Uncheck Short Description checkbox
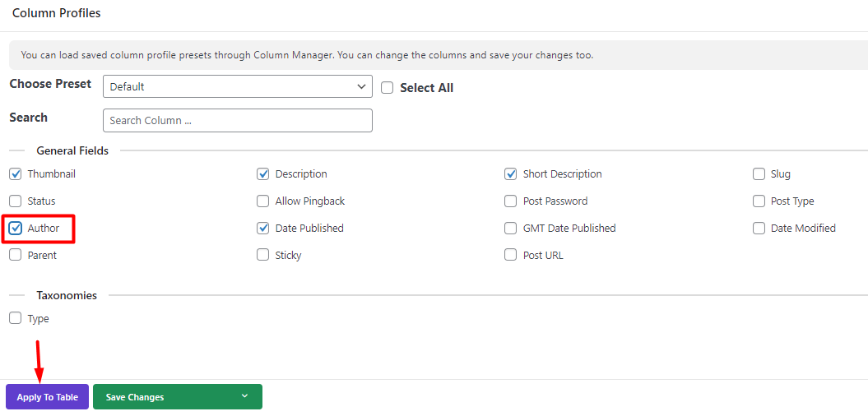 pyautogui.click(x=510, y=174)
